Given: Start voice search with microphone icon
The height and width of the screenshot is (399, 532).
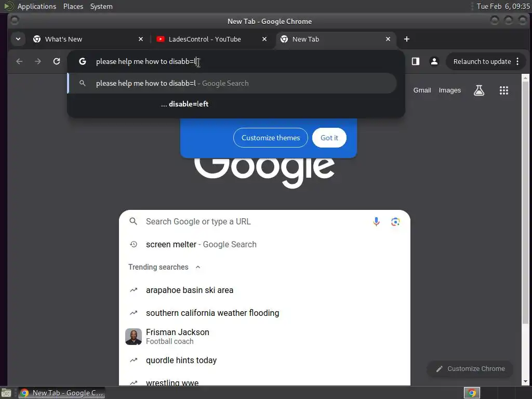Looking at the screenshot, I should pos(376,221).
